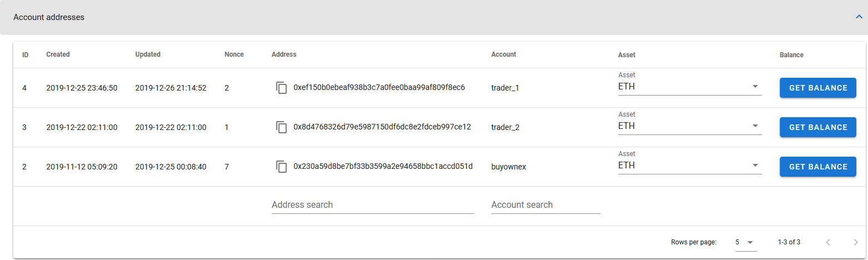The image size is (868, 260).
Task: Open Asset dropdown for buyownex
Action: coord(690,166)
